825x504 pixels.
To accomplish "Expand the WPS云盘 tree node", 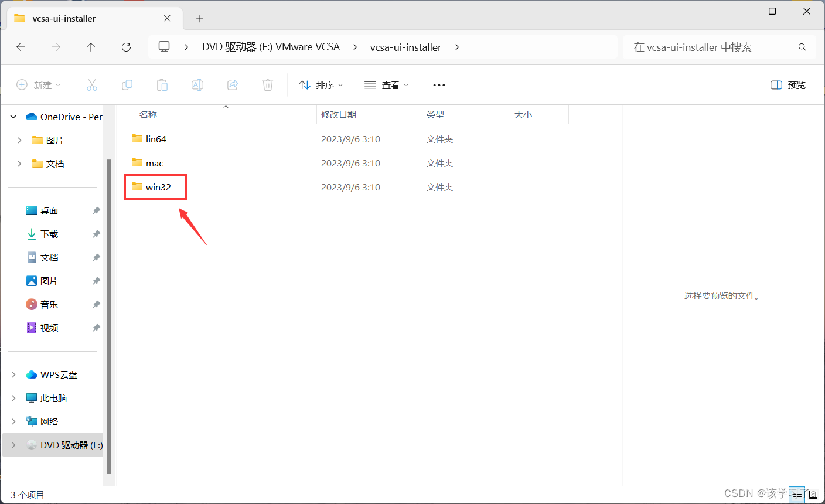I will coord(13,374).
